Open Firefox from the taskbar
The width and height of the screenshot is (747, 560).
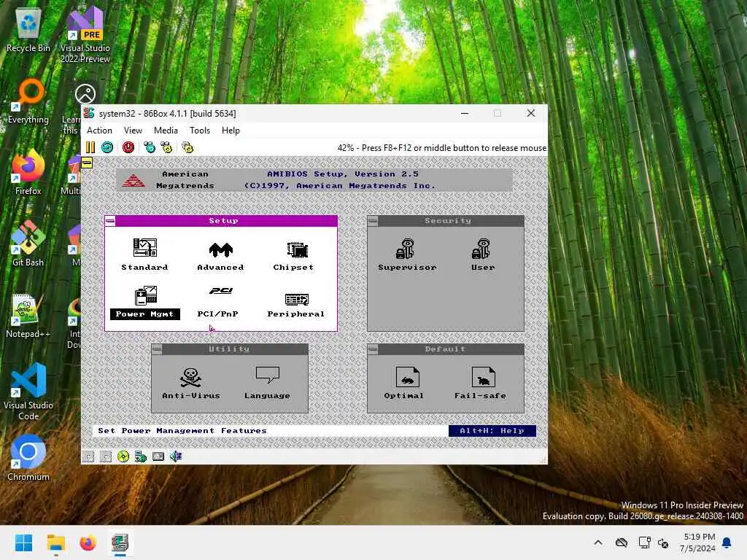pos(88,542)
